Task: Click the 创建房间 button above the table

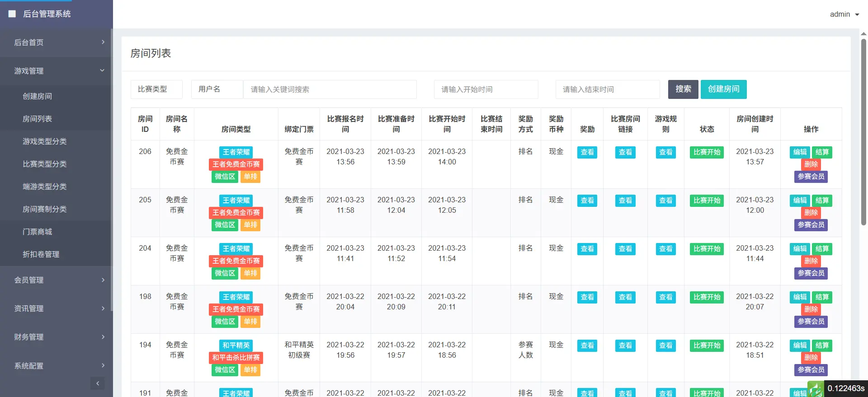Action: (x=723, y=89)
